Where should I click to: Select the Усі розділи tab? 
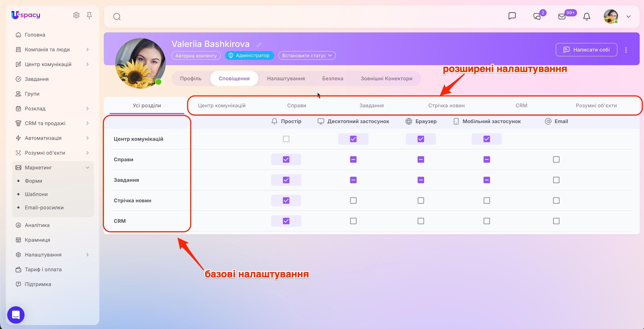click(147, 105)
